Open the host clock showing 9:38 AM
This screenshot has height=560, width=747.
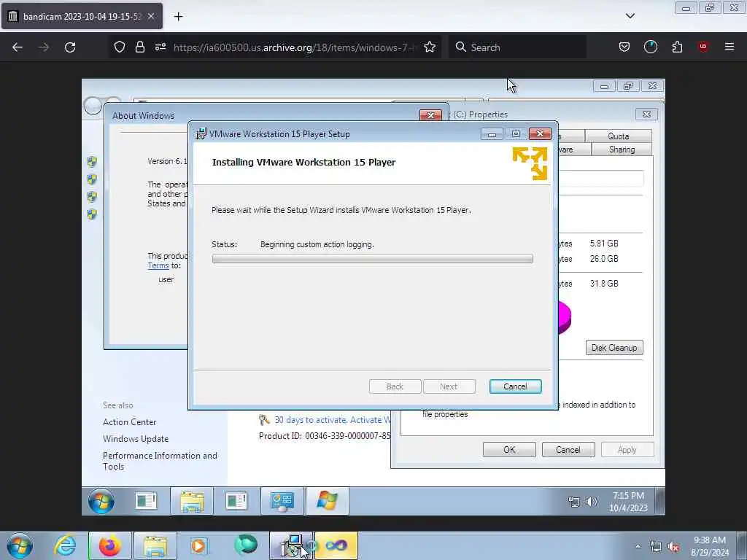point(710,546)
